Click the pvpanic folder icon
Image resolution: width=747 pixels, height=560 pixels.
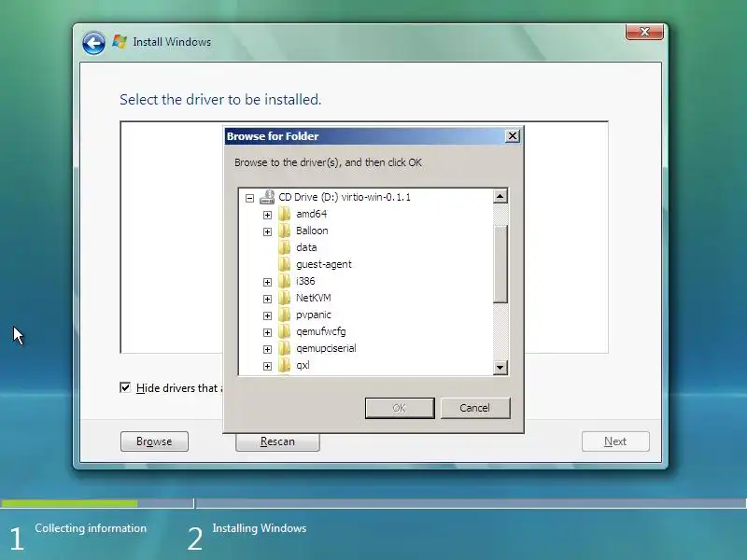coord(285,315)
